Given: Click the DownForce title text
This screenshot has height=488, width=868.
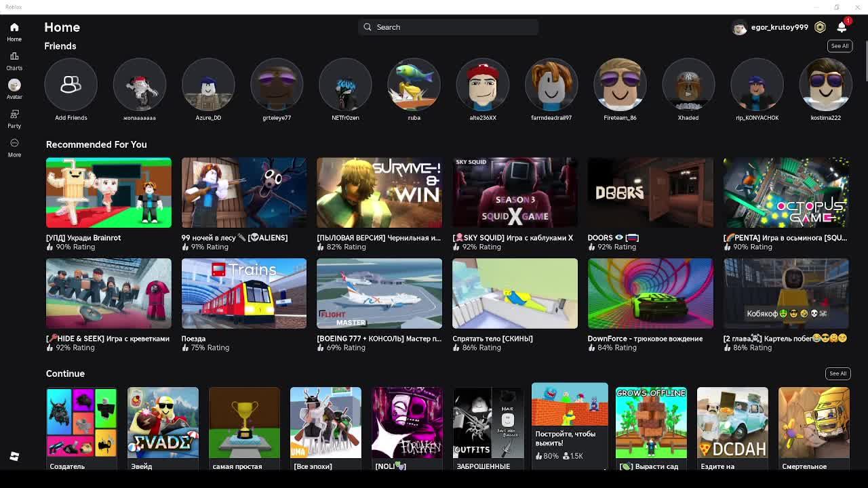Looking at the screenshot, I should [x=645, y=339].
